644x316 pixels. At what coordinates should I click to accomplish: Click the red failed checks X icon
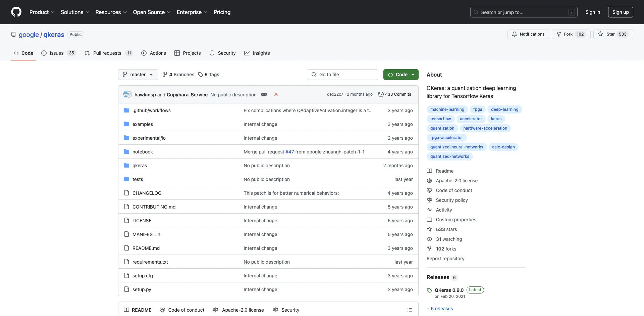[x=276, y=94]
